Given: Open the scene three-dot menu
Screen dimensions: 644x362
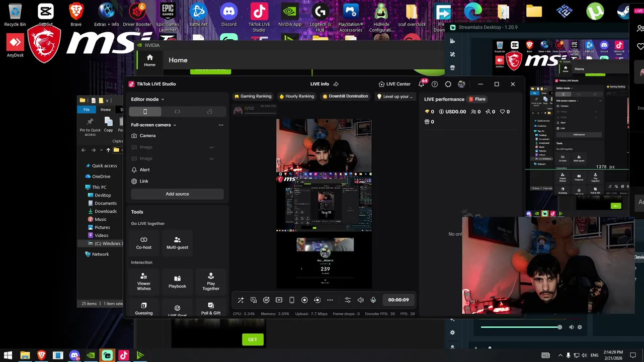Looking at the screenshot, I should click(x=221, y=125).
